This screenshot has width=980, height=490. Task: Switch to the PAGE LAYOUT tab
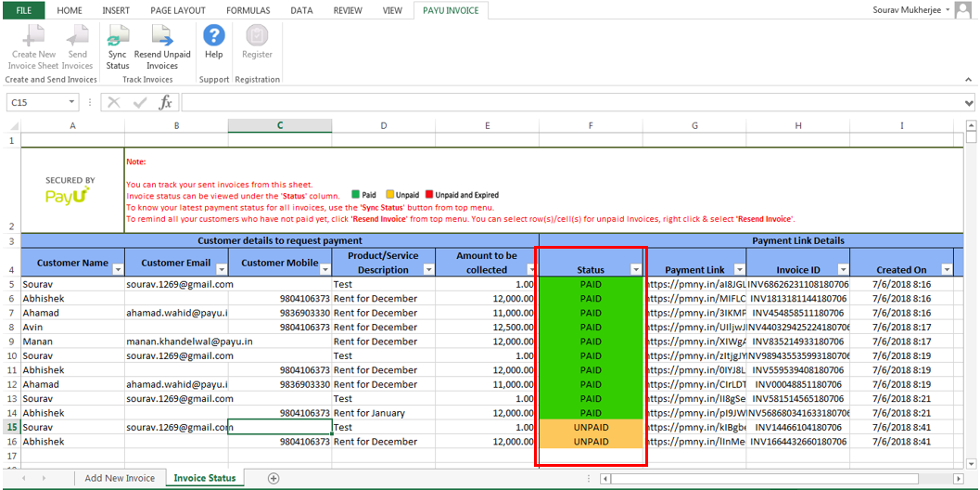pyautogui.click(x=179, y=10)
